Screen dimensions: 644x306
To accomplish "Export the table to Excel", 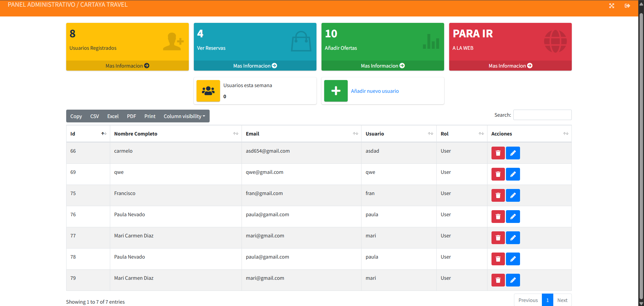I will (113, 116).
